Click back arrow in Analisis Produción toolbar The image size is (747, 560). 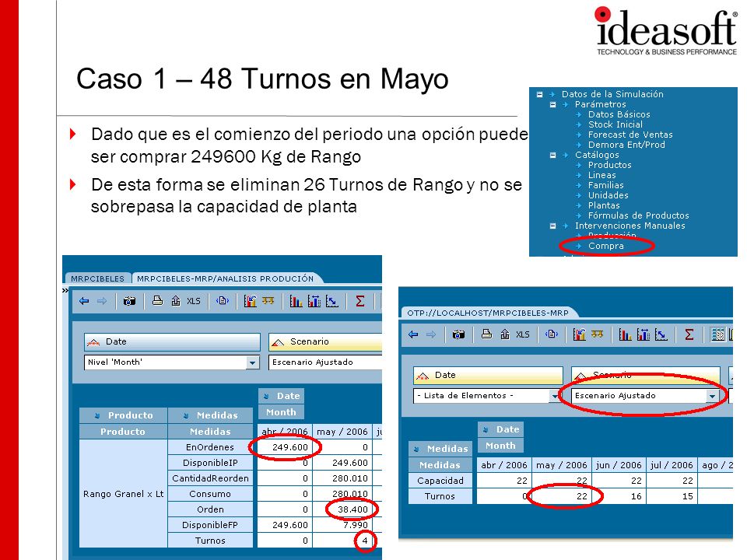(84, 301)
